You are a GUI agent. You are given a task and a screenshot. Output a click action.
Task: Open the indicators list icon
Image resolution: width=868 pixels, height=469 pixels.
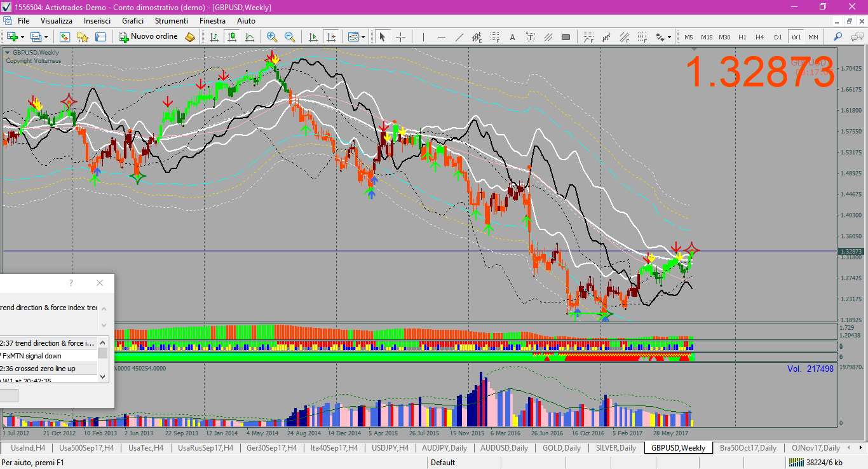coord(353,37)
